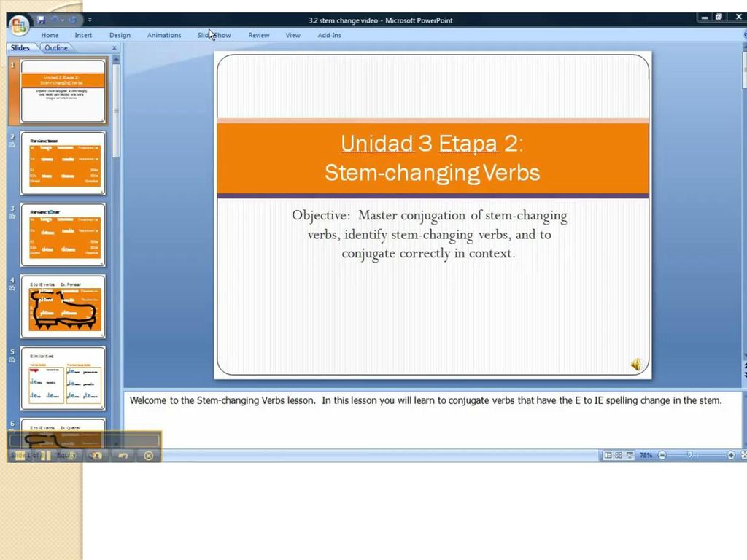
Task: Click the animation star under slide 4 number
Action: [12, 288]
